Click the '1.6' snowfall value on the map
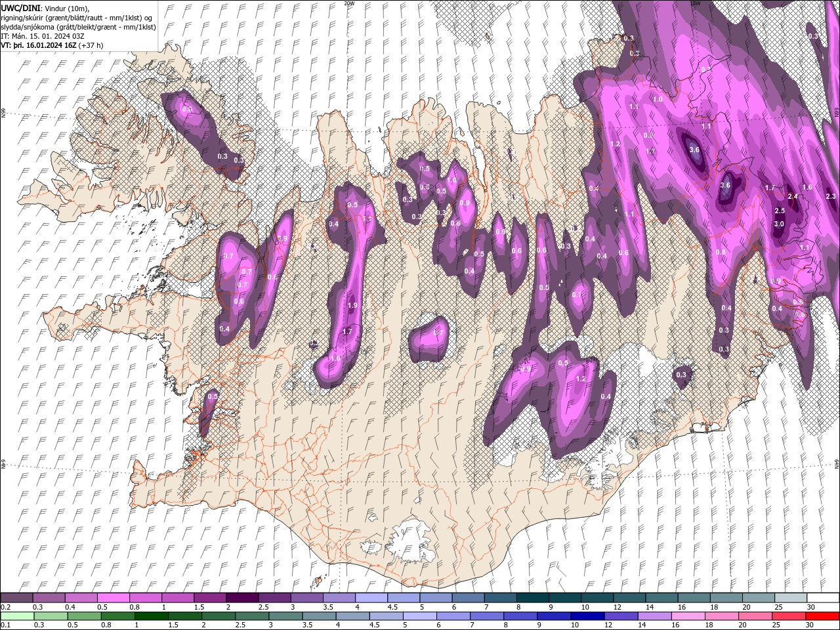Screen dimensions: 840x630 808,187
